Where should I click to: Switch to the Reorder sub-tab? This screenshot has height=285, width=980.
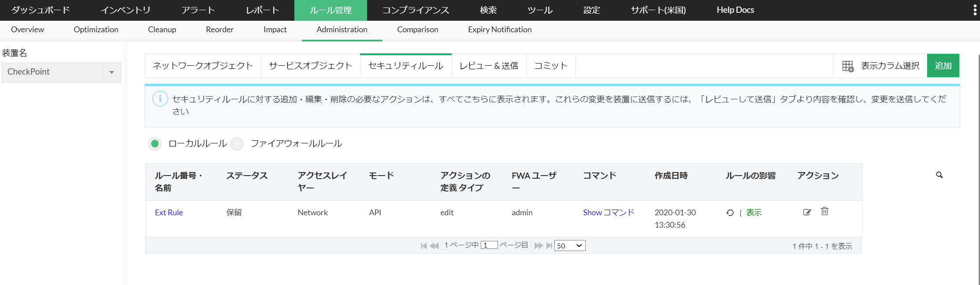pyautogui.click(x=220, y=30)
